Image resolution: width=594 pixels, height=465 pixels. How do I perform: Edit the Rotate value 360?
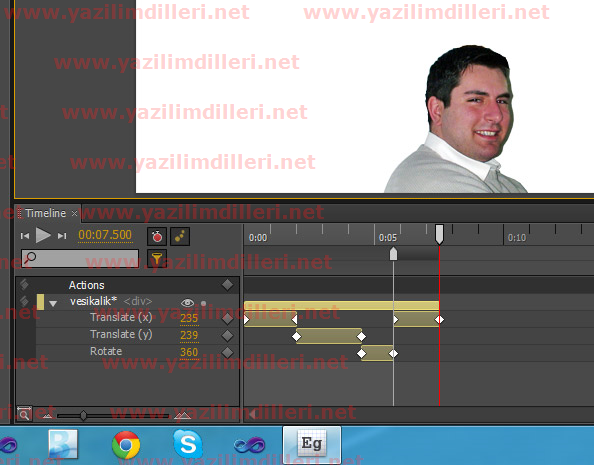click(x=189, y=352)
